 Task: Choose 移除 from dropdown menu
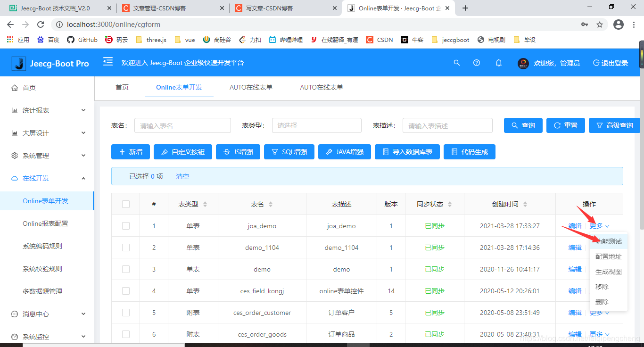(609, 287)
